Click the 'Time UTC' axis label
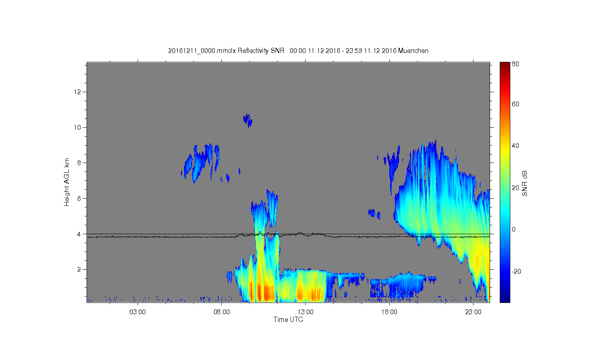 tap(288, 320)
